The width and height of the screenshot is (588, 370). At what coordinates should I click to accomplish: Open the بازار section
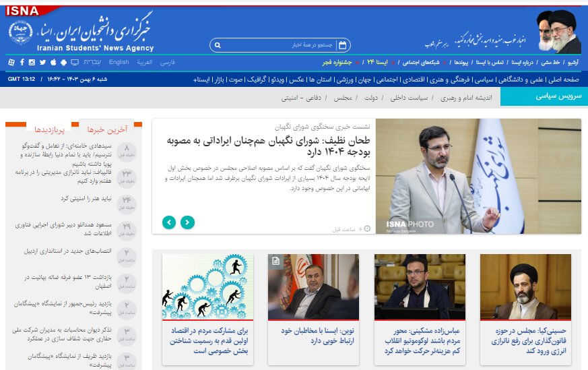click(x=219, y=80)
